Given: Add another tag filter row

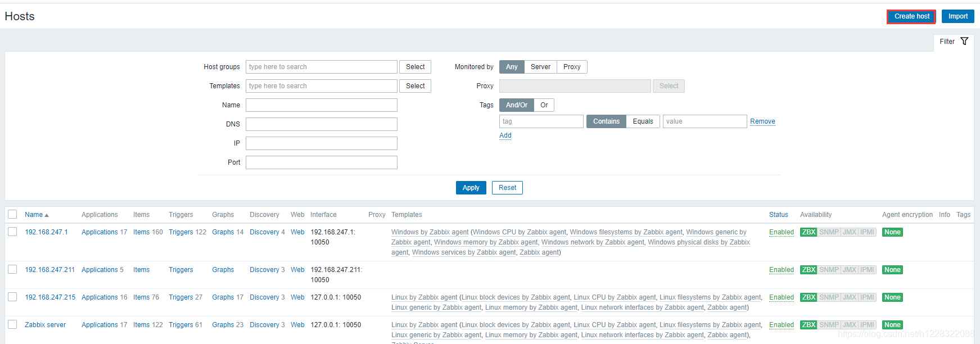Looking at the screenshot, I should coord(505,135).
